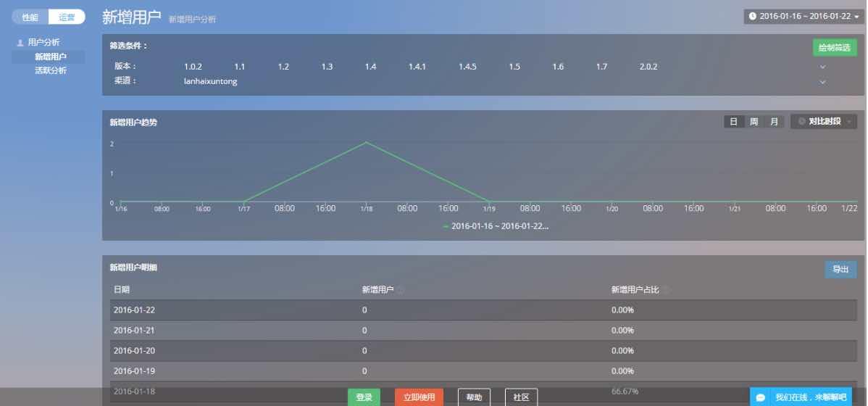
Task: Switch to the 性能 tab
Action: click(30, 17)
